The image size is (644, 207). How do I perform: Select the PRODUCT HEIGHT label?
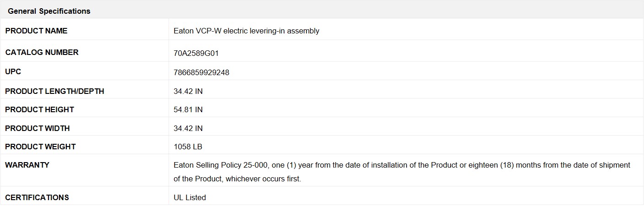pyautogui.click(x=39, y=109)
